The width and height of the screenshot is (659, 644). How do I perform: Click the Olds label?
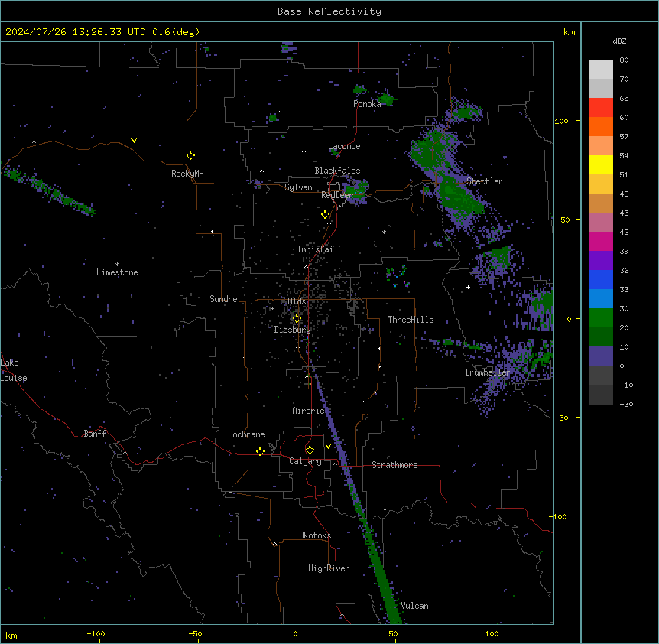[297, 301]
